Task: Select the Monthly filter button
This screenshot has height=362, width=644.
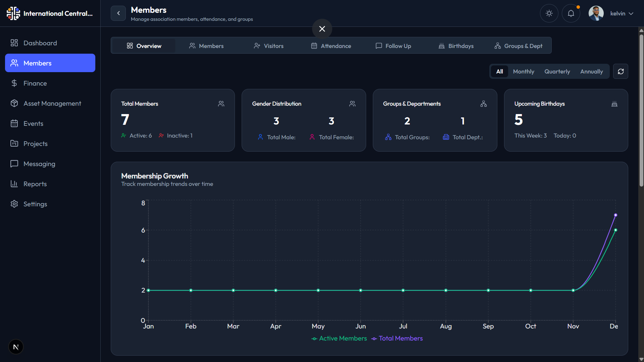Action: click(x=524, y=71)
